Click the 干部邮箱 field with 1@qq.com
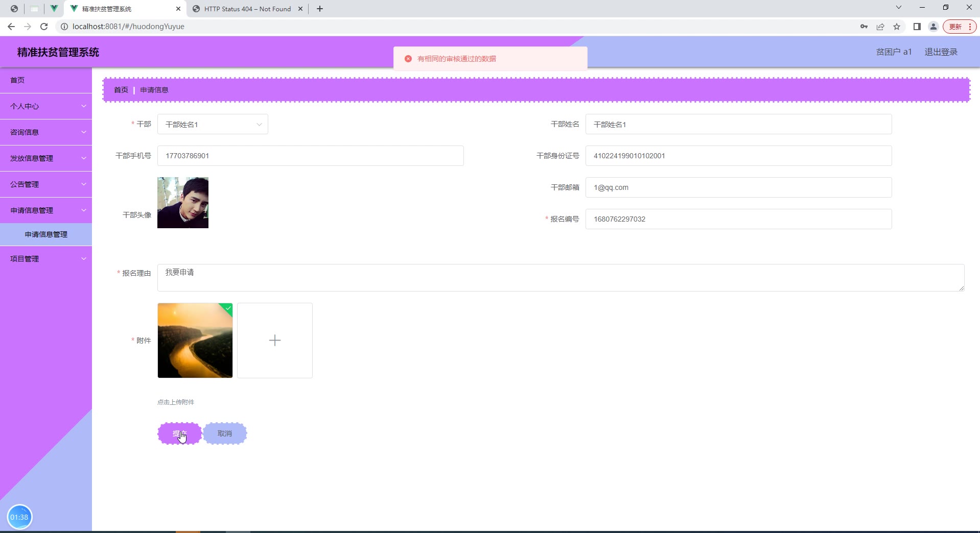 click(738, 187)
